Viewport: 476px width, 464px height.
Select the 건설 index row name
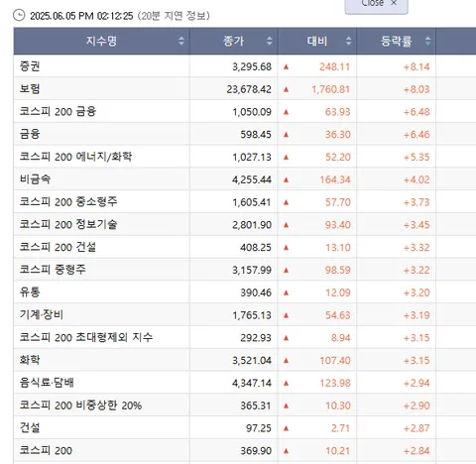coord(30,427)
